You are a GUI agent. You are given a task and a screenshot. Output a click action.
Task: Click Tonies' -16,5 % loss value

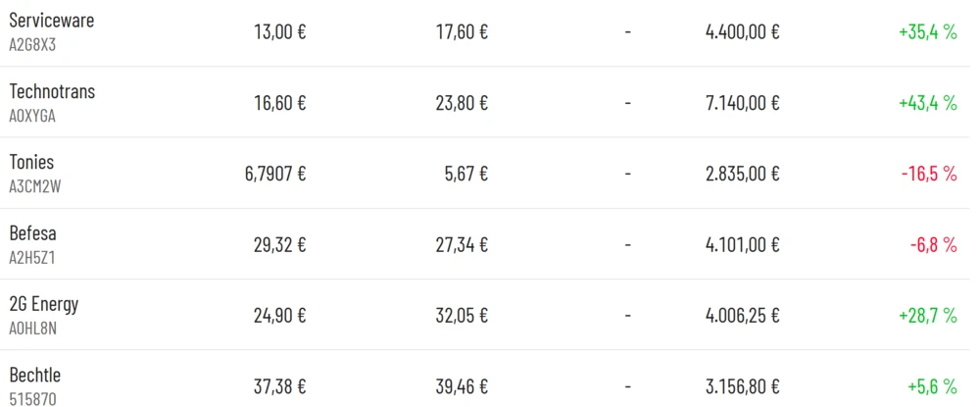pos(929,174)
